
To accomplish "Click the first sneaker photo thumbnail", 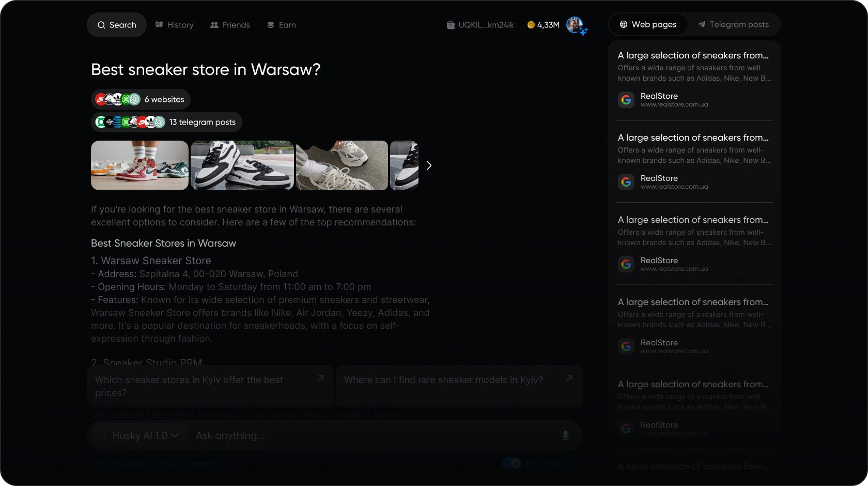I will point(139,165).
